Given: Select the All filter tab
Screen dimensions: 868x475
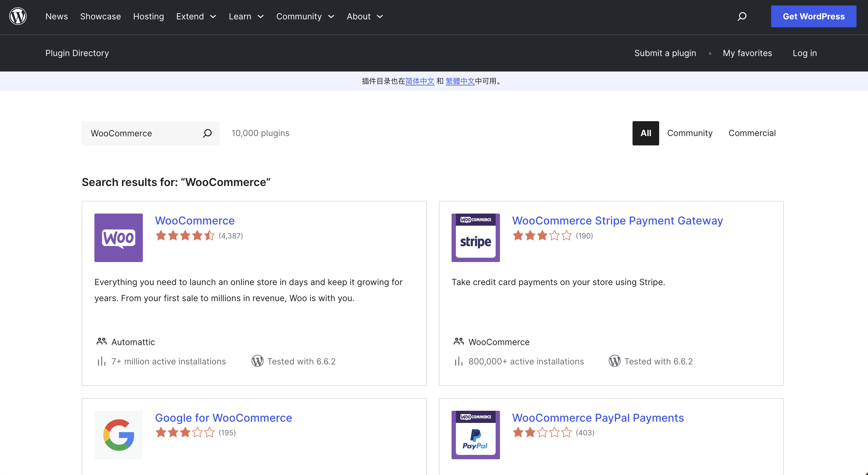Looking at the screenshot, I should tap(646, 133).
